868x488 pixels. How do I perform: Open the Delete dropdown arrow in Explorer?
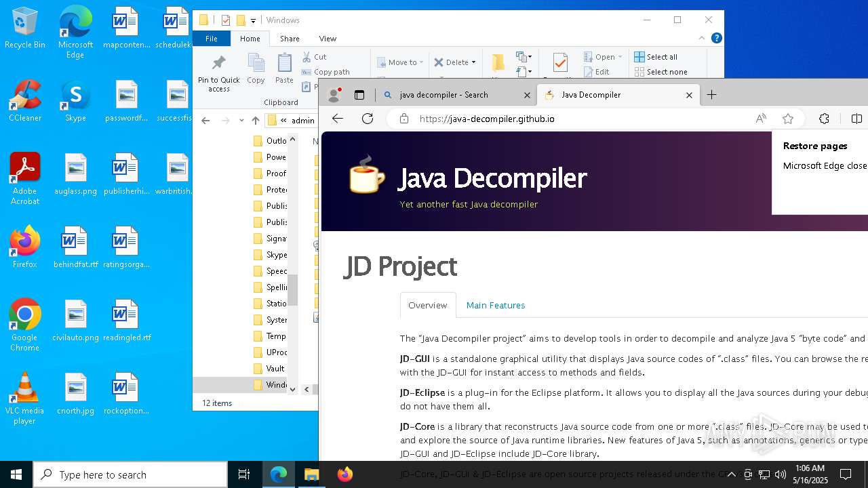[x=473, y=62]
